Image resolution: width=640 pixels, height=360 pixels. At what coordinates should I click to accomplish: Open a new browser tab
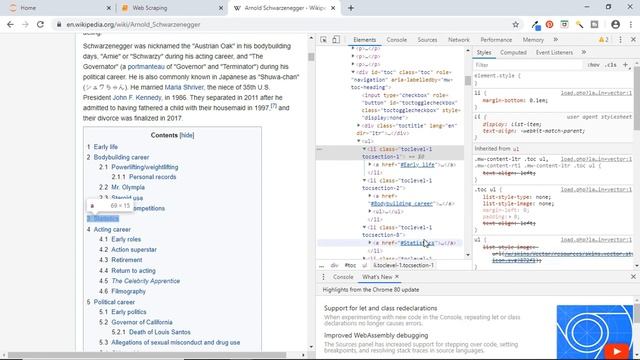tap(351, 8)
